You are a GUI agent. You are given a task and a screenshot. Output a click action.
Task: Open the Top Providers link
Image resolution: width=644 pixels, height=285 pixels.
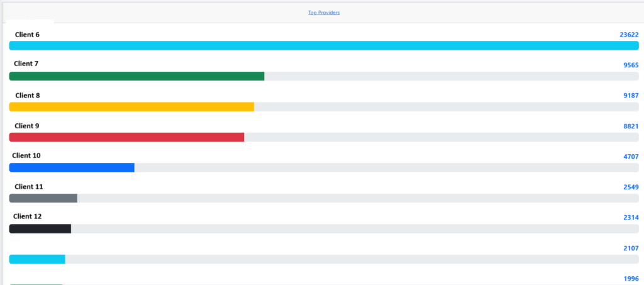[324, 13]
